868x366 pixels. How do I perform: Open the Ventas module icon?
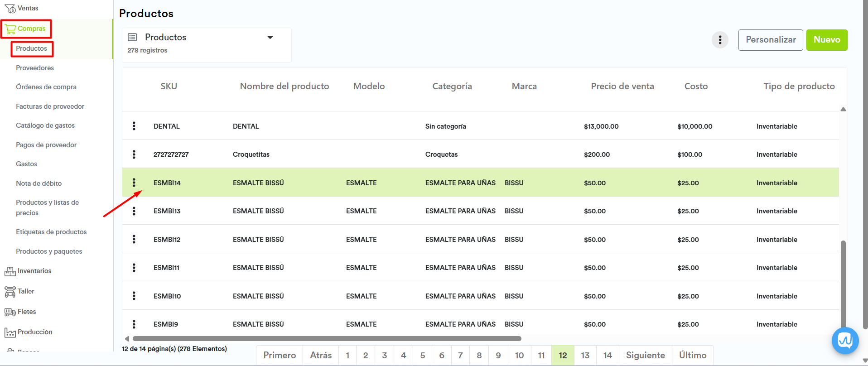pos(10,8)
